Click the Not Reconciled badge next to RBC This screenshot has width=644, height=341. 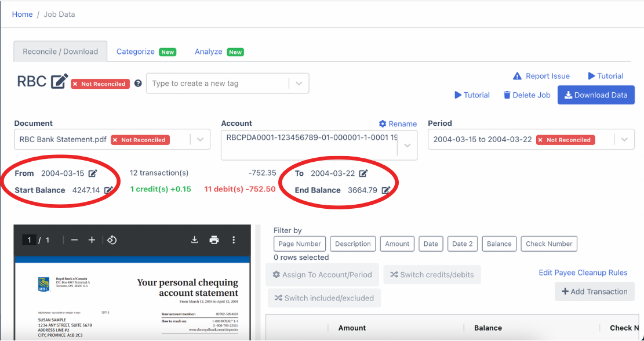click(100, 84)
